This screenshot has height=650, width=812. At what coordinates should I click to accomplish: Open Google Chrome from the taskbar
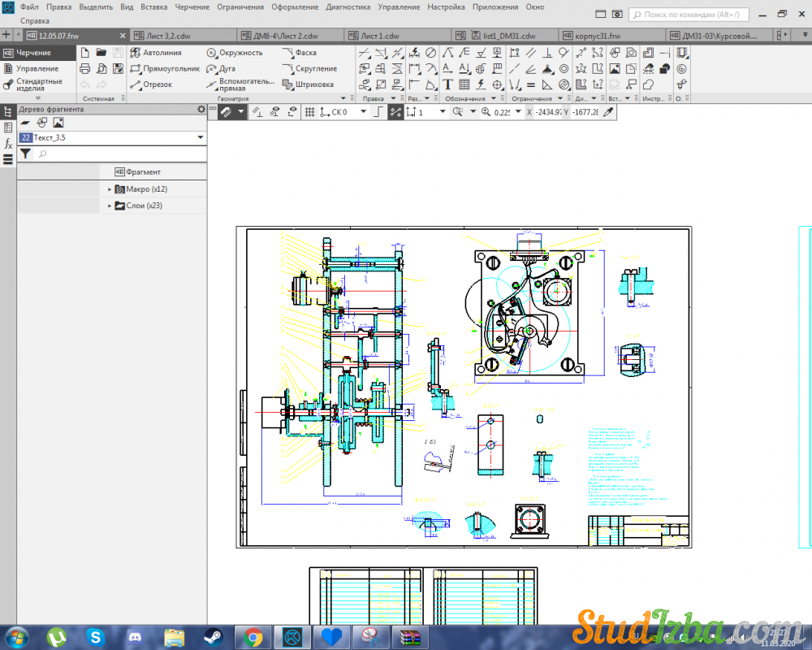coord(253,636)
